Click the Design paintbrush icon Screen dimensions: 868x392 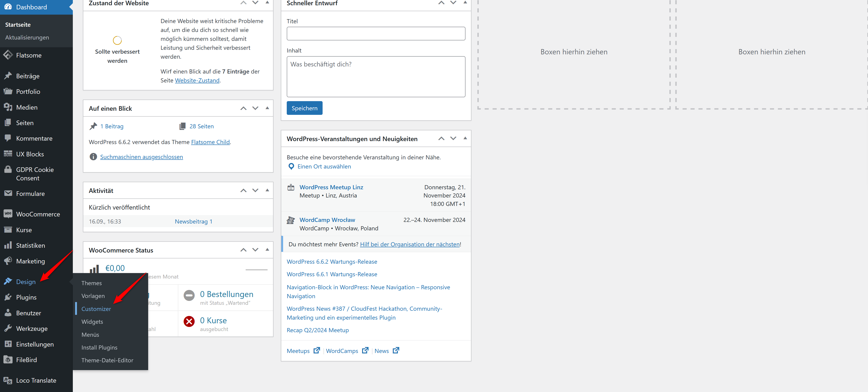coord(8,282)
